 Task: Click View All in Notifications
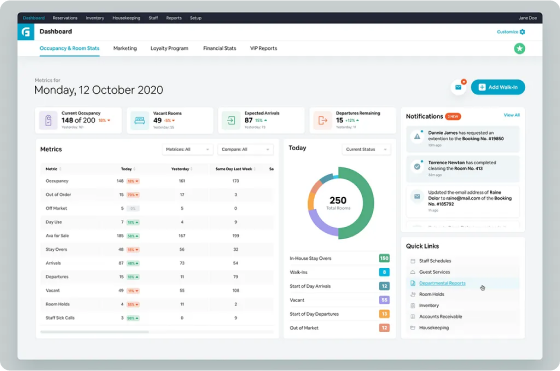tap(511, 115)
